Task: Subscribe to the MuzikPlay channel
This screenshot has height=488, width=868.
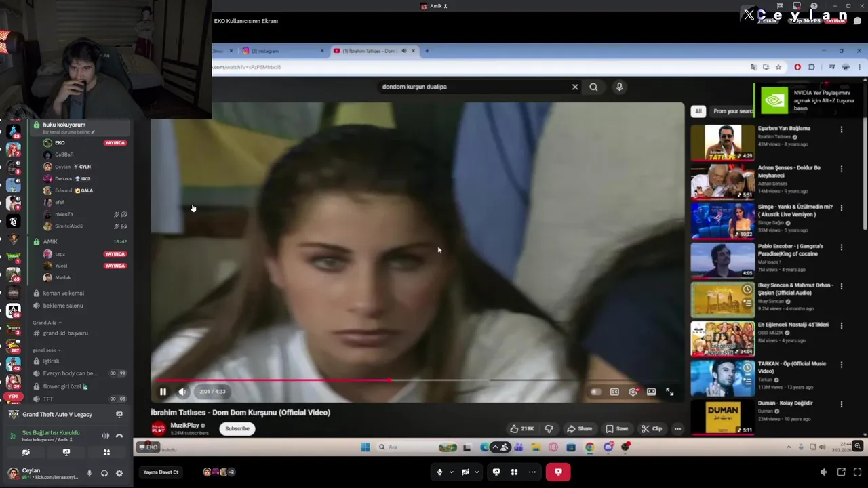Action: click(237, 428)
